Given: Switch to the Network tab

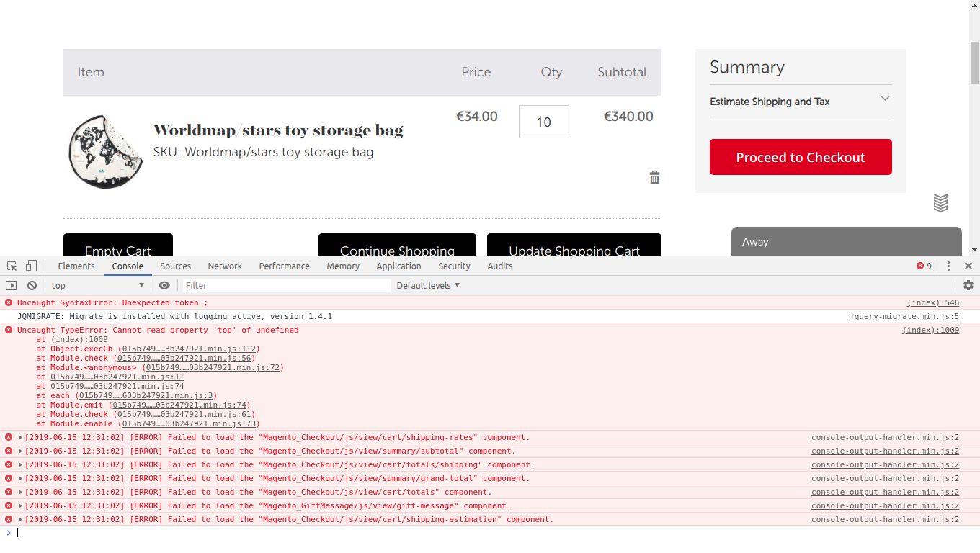Looking at the screenshot, I should 225,266.
